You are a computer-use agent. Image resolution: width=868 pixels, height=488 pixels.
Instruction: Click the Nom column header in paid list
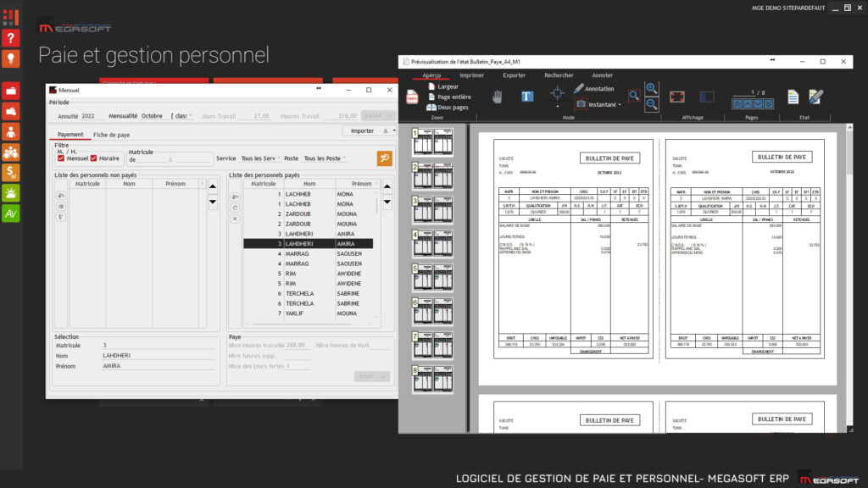pos(309,184)
